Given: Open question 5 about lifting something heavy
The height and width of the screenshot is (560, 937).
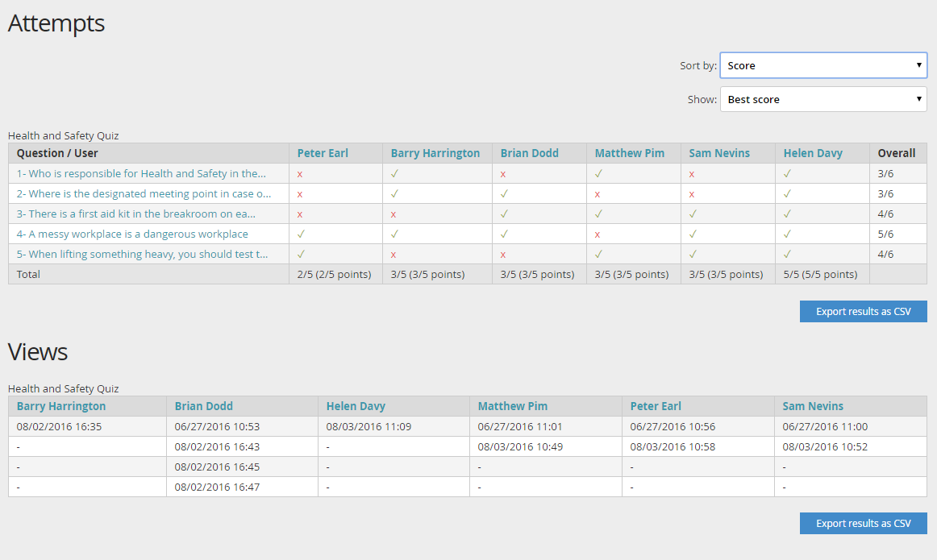Looking at the screenshot, I should [142, 254].
